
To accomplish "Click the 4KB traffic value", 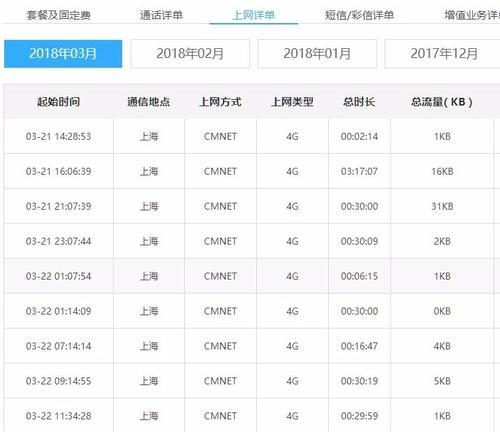I will click(x=442, y=346).
